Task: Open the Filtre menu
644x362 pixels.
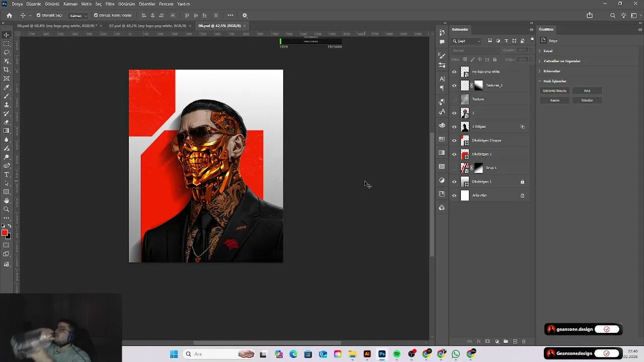Action: tap(110, 4)
